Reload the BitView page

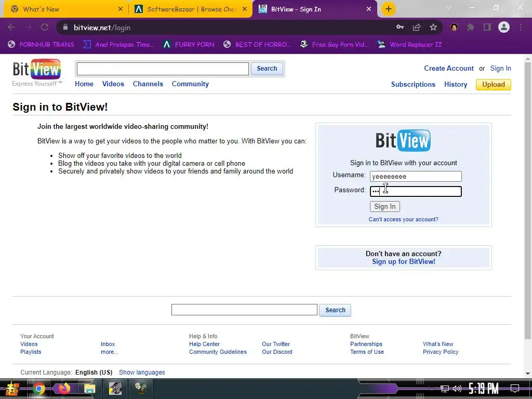(x=45, y=28)
